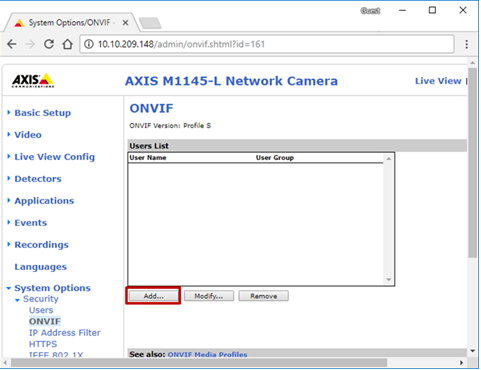Open the HTTPS settings page
Viewport: 481px width, 370px height.
click(x=43, y=344)
